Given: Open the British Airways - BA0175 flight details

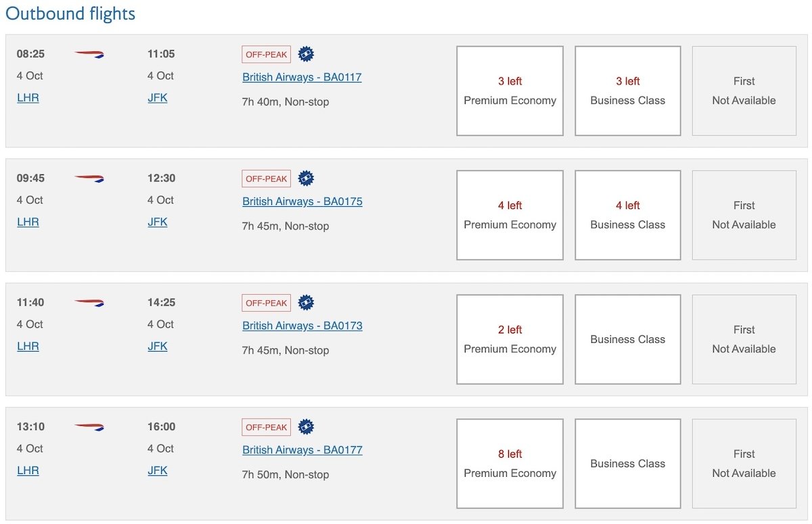Looking at the screenshot, I should pos(302,201).
